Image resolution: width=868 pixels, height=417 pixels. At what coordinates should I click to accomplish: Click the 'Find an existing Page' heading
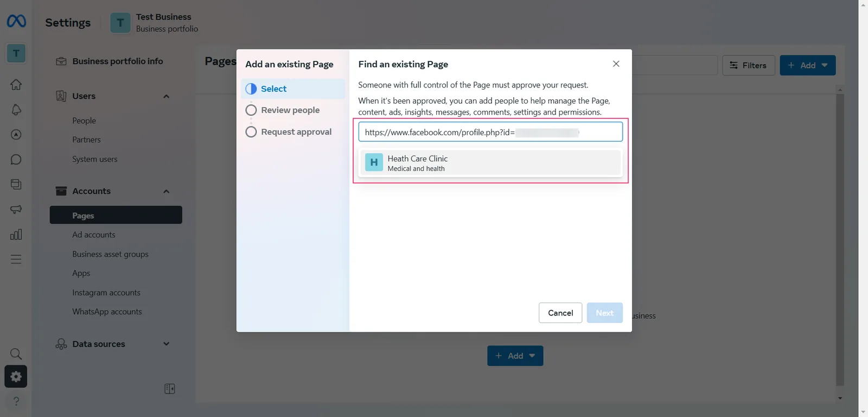pyautogui.click(x=403, y=64)
